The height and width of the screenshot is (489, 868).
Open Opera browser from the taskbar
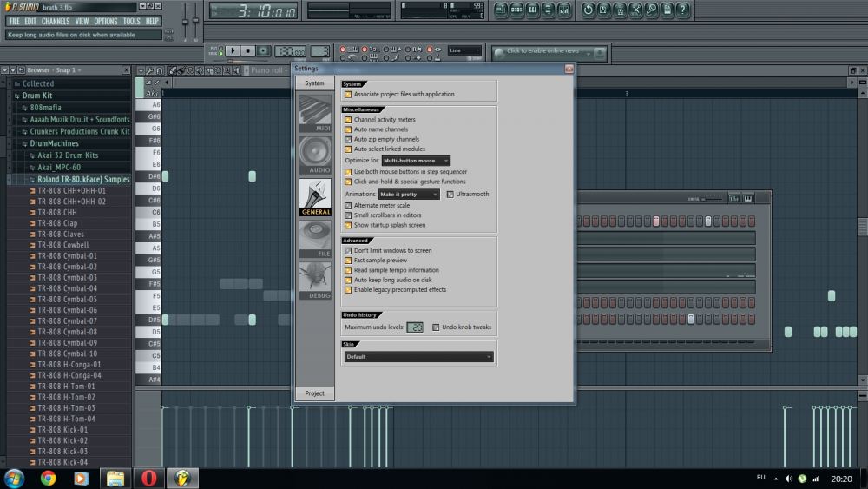click(149, 478)
